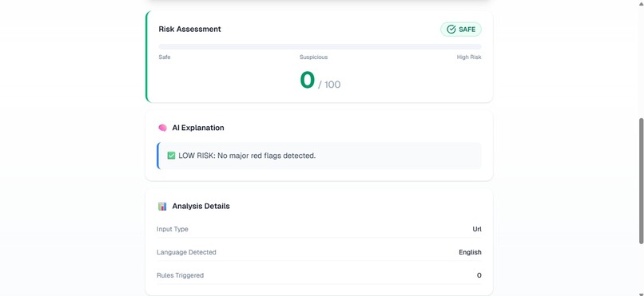644x296 pixels.
Task: Click the page vertical scrollbar thumb
Action: click(x=641, y=181)
